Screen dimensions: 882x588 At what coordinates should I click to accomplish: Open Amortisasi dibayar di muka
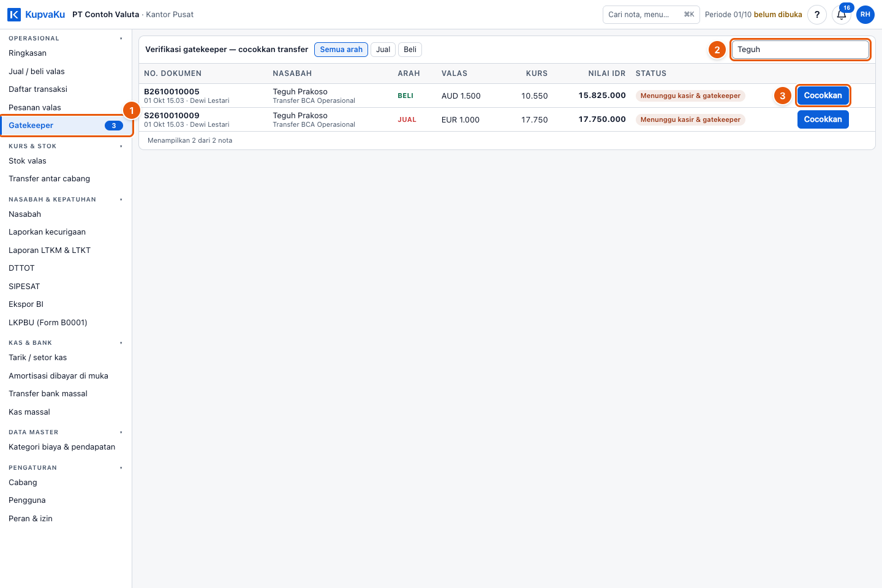point(66,376)
